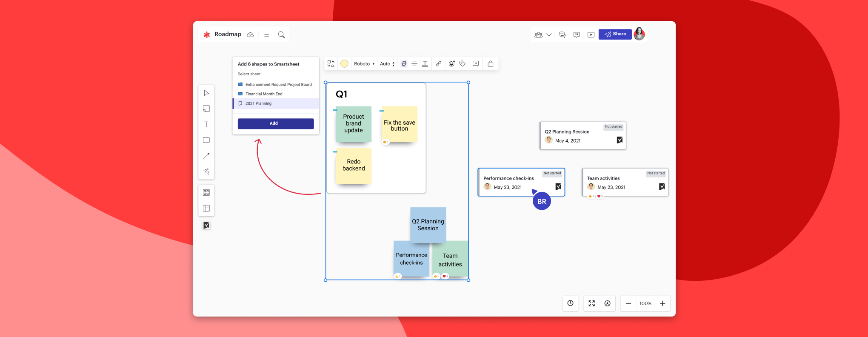Activate the freehand drawing tool
The height and width of the screenshot is (337, 868).
point(206,171)
